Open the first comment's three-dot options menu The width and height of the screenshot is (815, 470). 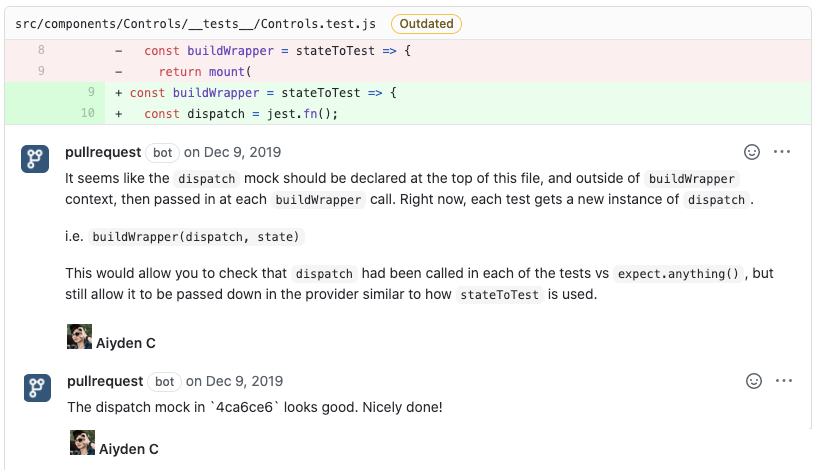click(x=782, y=152)
